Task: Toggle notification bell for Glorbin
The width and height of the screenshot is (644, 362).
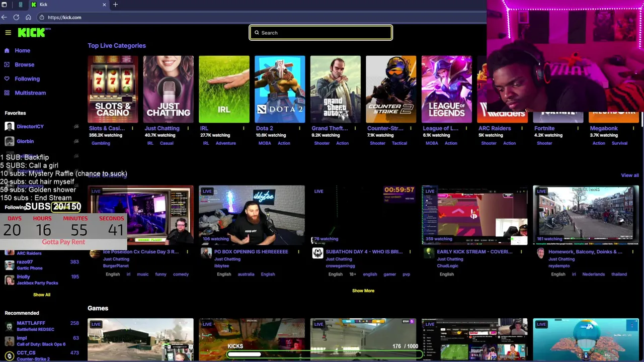Action: [x=76, y=141]
